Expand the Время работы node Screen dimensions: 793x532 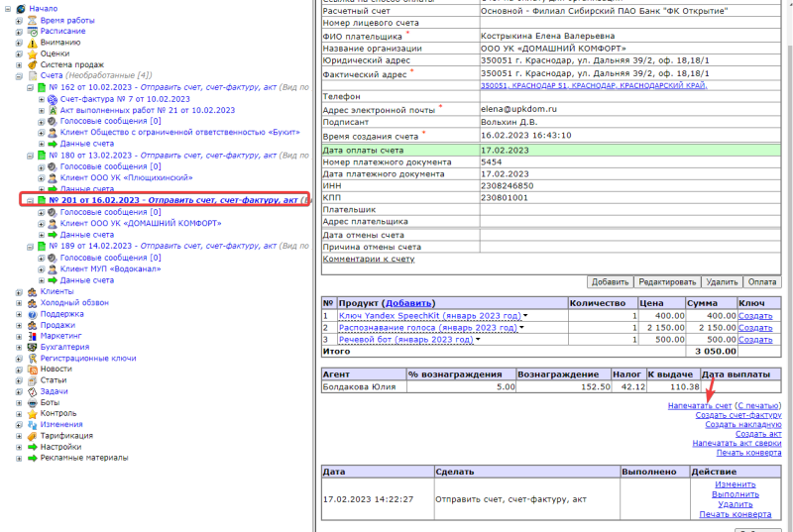[x=19, y=21]
